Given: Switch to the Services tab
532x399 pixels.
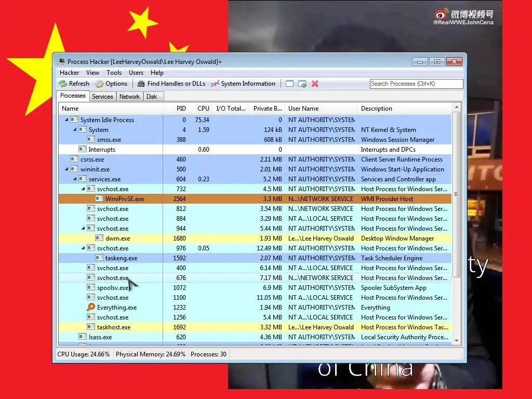Looking at the screenshot, I should (102, 97).
